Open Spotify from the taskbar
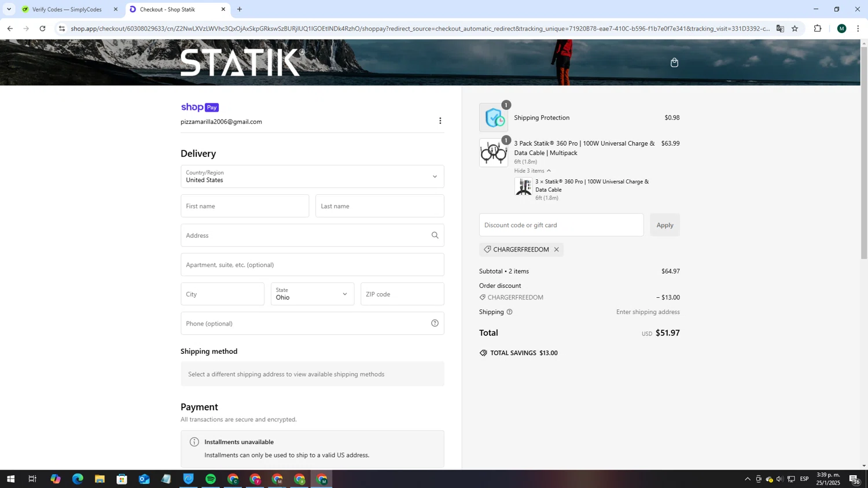This screenshot has height=488, width=868. point(211,479)
